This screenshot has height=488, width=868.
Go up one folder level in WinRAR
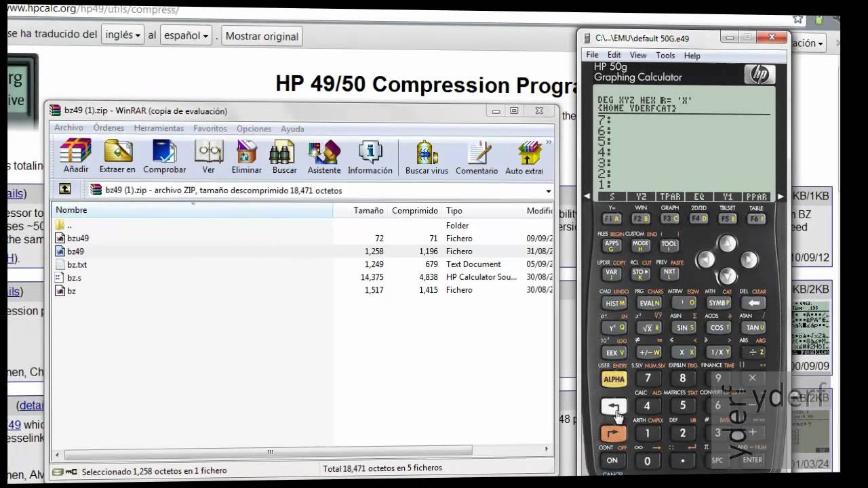(64, 190)
